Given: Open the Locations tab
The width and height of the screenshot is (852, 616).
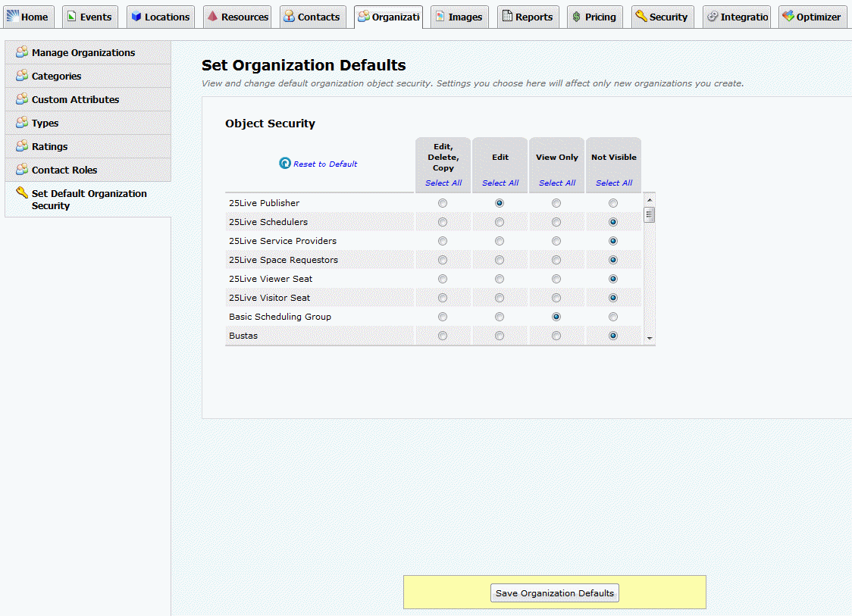Looking at the screenshot, I should point(161,17).
